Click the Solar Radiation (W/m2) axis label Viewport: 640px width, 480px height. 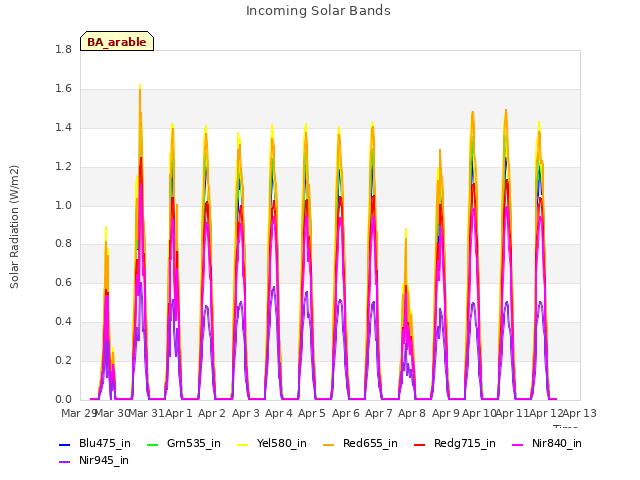click(x=14, y=227)
